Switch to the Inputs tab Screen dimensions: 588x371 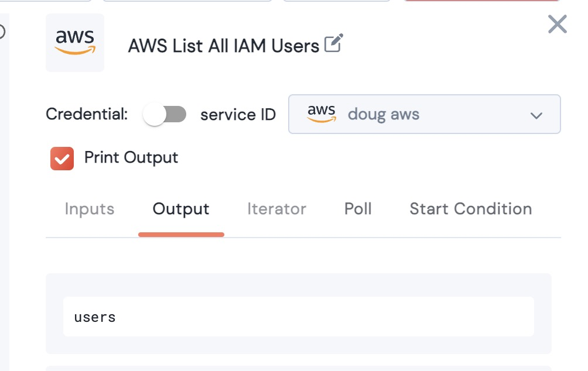pyautogui.click(x=90, y=209)
